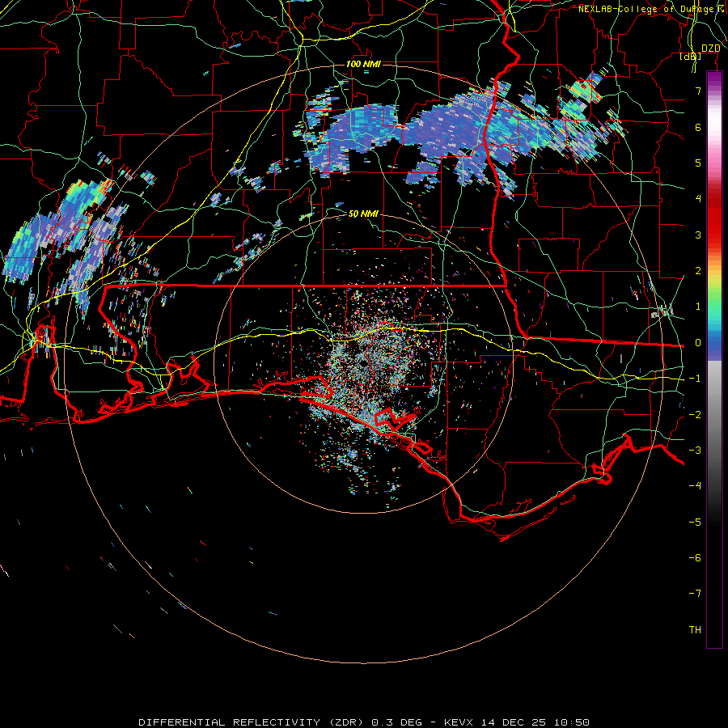The height and width of the screenshot is (728, 728).
Task: Click the TH label on the scale
Action: (x=695, y=630)
